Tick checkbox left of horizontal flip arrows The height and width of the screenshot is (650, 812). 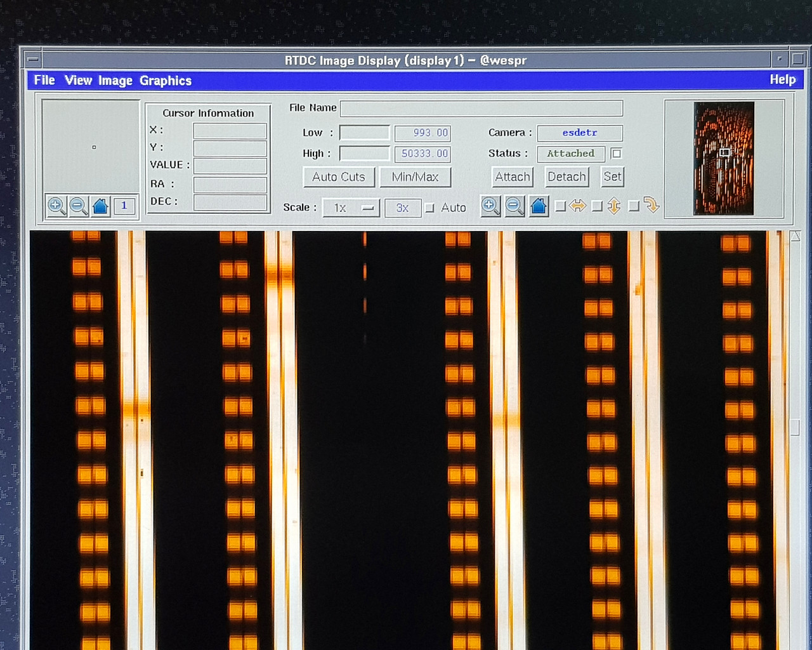coord(560,206)
